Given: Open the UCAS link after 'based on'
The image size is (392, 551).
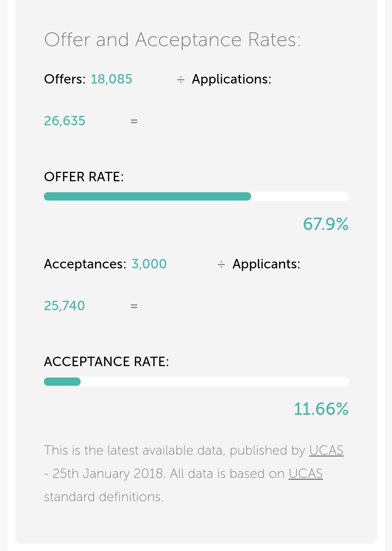Looking at the screenshot, I should click(306, 474).
